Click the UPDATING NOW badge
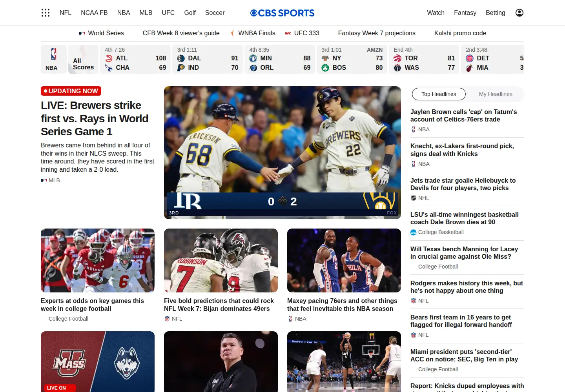The height and width of the screenshot is (392, 565). click(x=71, y=91)
